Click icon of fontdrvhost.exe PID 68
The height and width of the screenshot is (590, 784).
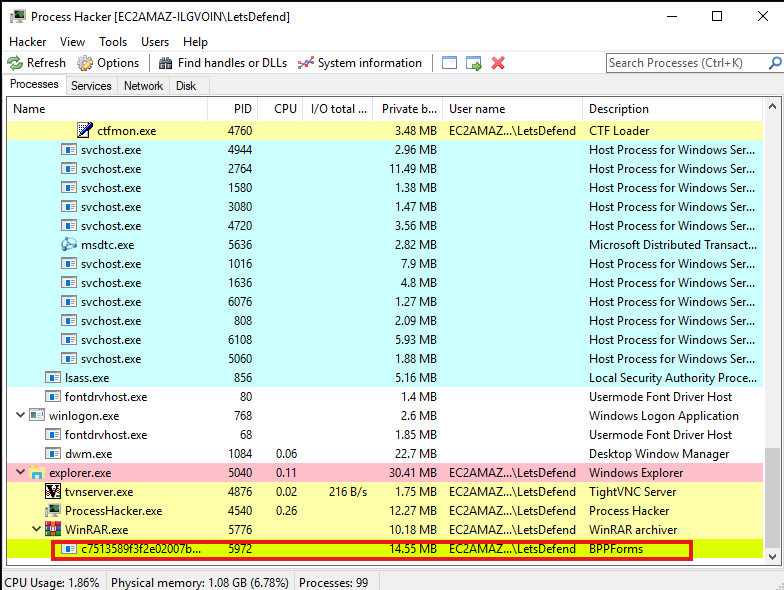click(x=53, y=434)
